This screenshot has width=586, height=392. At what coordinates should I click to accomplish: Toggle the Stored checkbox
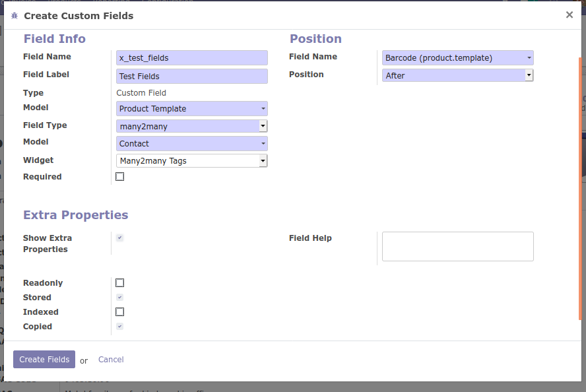pos(119,298)
